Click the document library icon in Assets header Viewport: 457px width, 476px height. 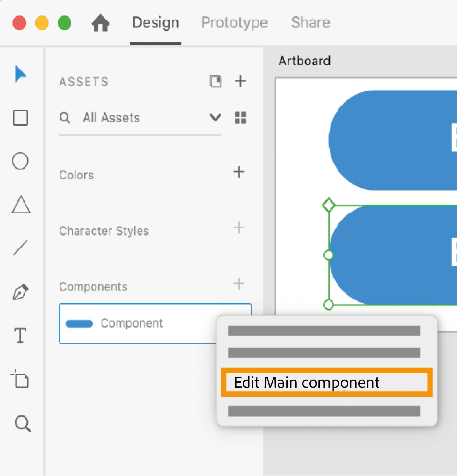(215, 81)
